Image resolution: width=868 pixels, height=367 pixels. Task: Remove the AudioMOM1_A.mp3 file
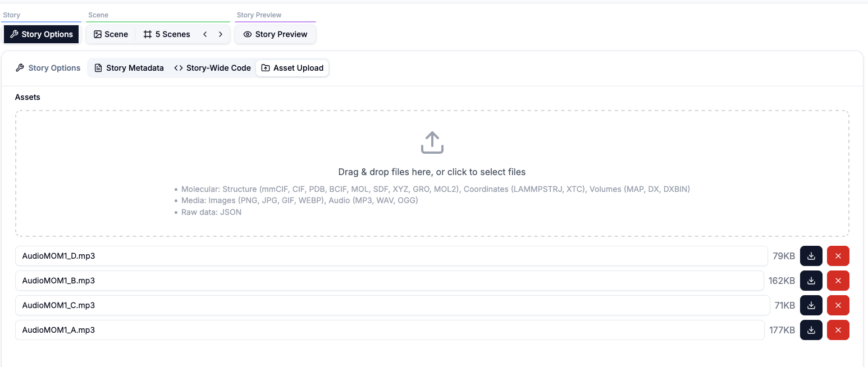click(838, 330)
